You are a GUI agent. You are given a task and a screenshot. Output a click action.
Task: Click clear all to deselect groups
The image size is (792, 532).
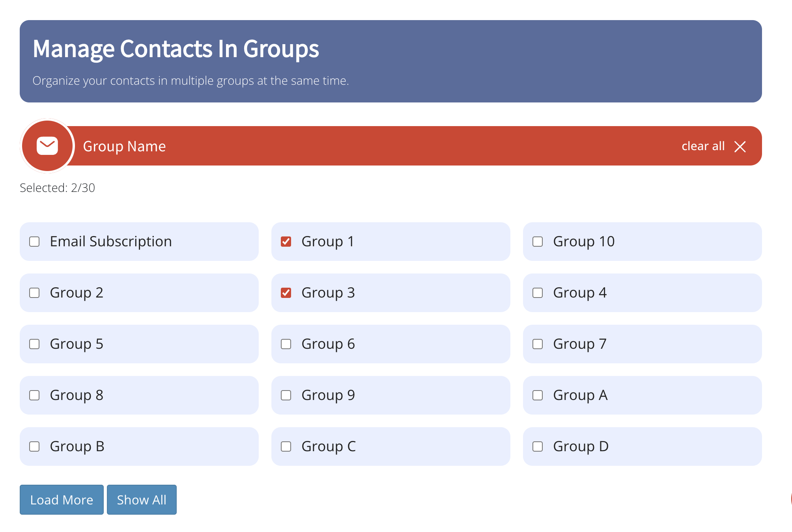[x=703, y=146]
